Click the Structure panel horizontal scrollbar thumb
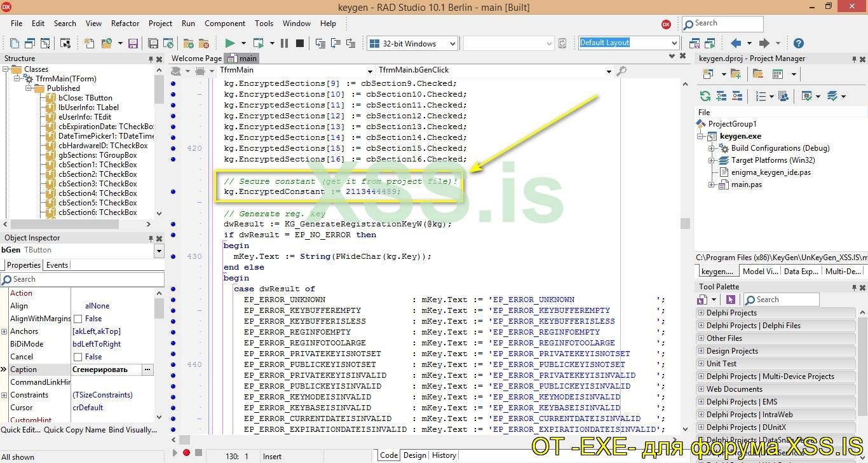Viewport: 868px width, 463px height. (x=64, y=224)
